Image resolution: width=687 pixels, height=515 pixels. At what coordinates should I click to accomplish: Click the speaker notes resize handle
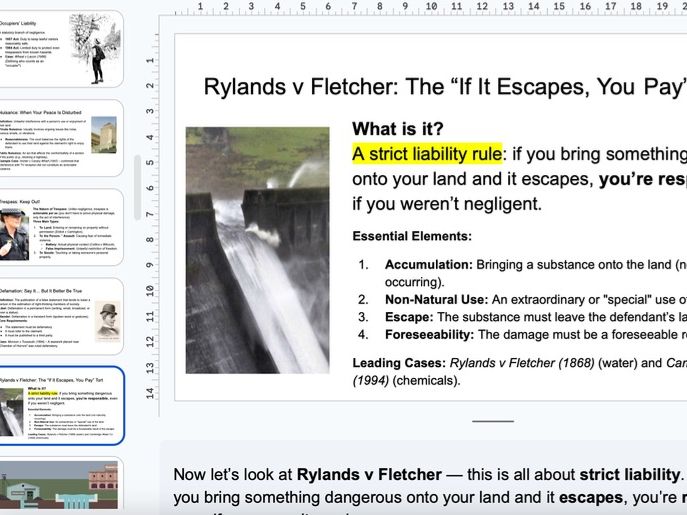(493, 421)
